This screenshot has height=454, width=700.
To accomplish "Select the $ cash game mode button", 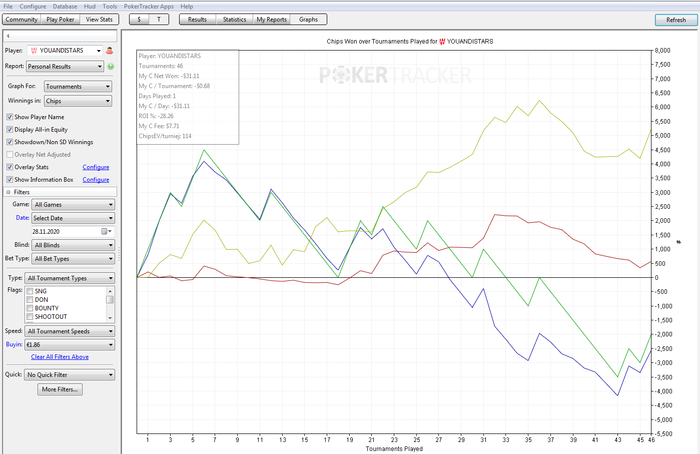I will [x=139, y=20].
